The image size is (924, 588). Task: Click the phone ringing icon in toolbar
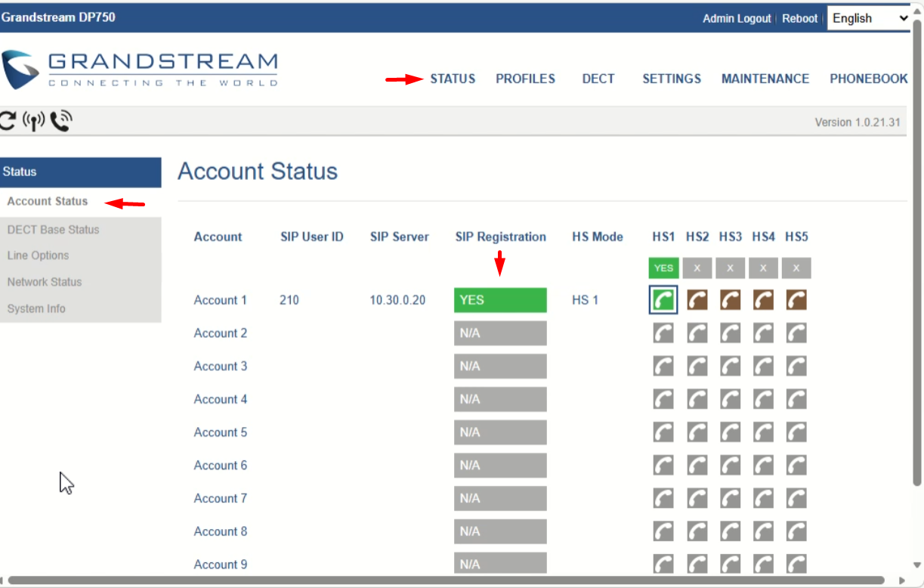[x=61, y=121]
